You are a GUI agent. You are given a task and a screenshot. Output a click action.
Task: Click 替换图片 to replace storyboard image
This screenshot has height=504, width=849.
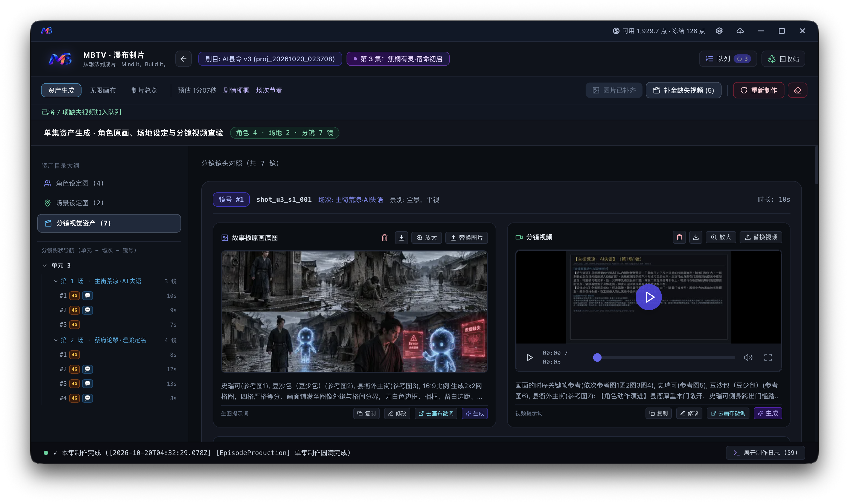pos(466,238)
